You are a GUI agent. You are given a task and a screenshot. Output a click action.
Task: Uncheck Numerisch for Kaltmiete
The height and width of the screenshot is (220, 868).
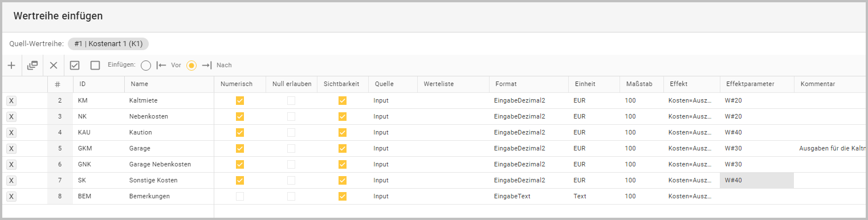click(240, 101)
